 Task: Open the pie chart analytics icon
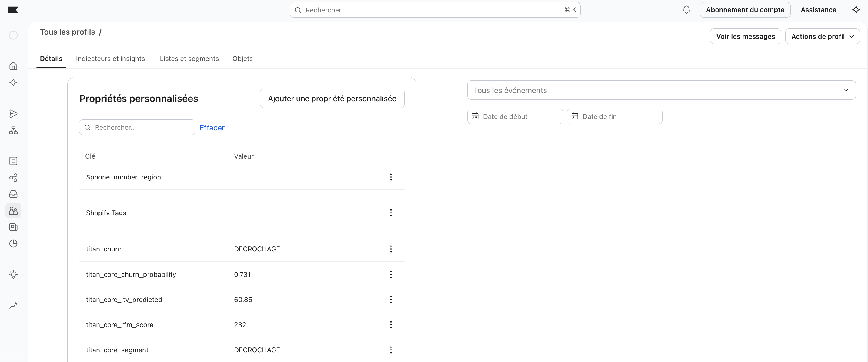(13, 243)
